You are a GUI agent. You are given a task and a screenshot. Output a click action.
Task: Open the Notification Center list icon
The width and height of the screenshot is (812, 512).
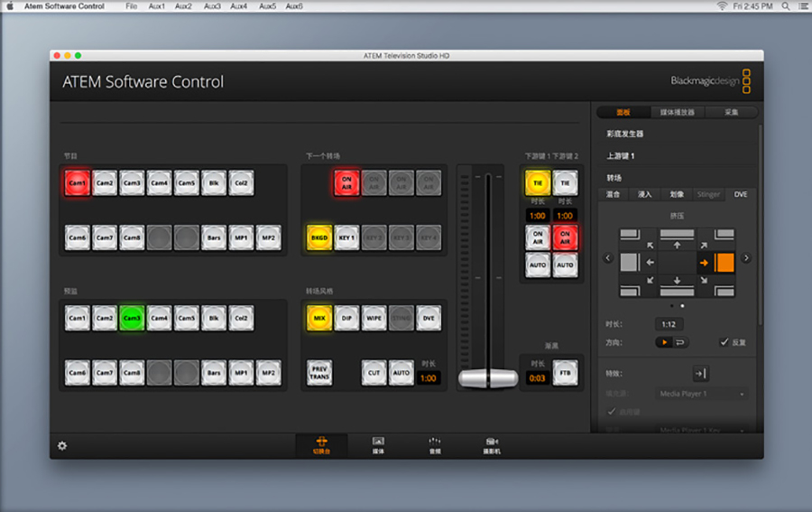[803, 6]
